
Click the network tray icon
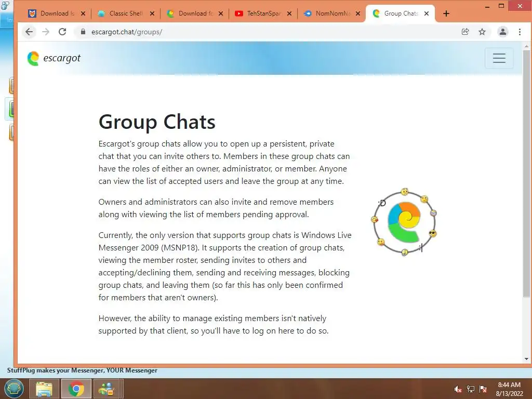[471, 389]
